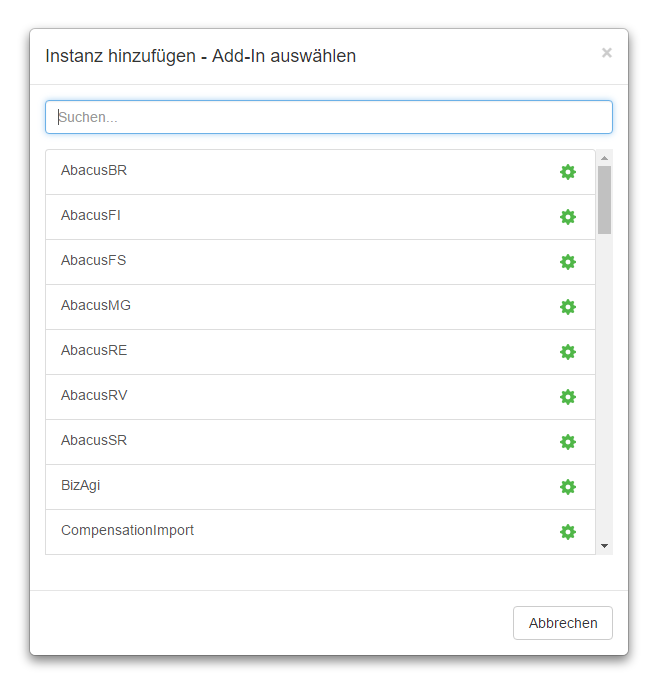Click the gear icon in the CompensationImport row
Screen dimensions: 663x693
tap(568, 532)
